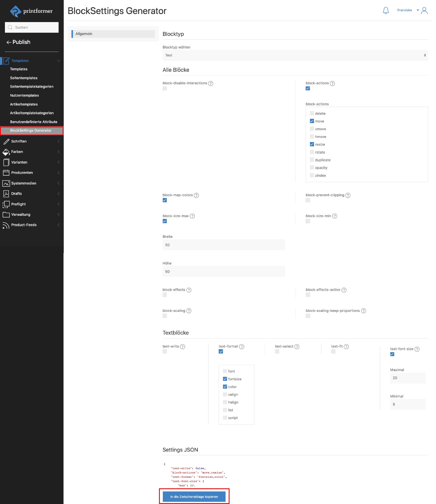Click the Systemmedien image icon
The height and width of the screenshot is (504, 436).
[6, 183]
